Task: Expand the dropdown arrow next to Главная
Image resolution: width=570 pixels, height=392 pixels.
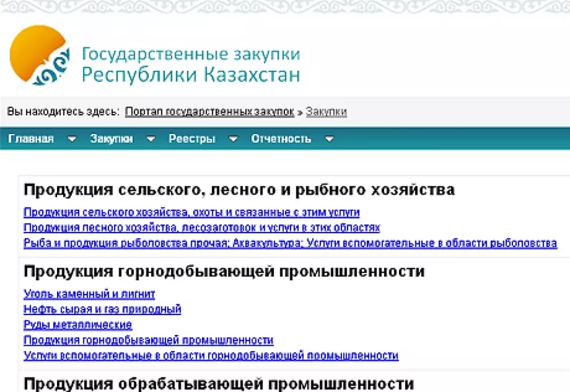Action: [72, 139]
